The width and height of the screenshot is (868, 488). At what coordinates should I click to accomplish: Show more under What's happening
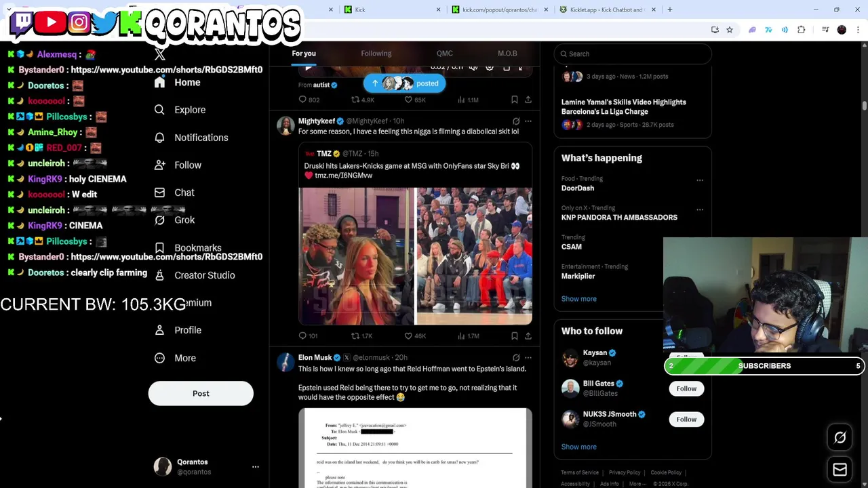coord(579,299)
